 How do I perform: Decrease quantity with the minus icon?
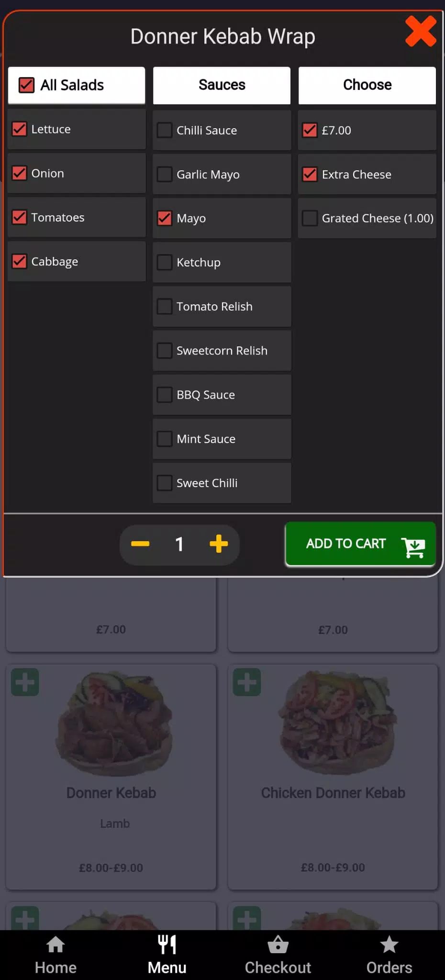[140, 544]
